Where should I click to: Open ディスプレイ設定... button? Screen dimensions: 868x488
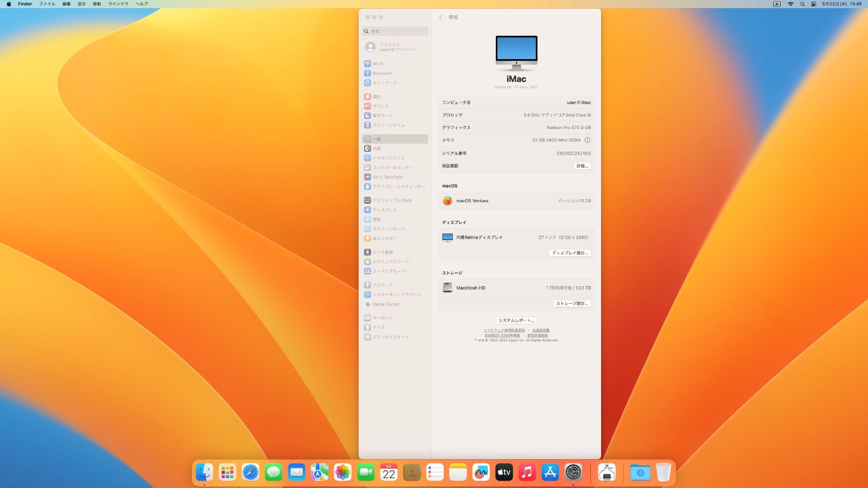pos(570,253)
